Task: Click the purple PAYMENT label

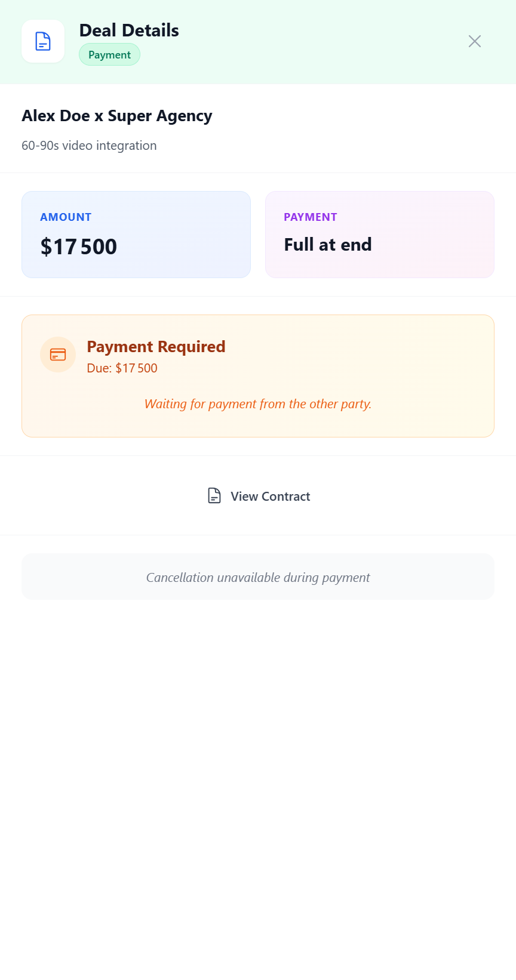Action: tap(311, 217)
